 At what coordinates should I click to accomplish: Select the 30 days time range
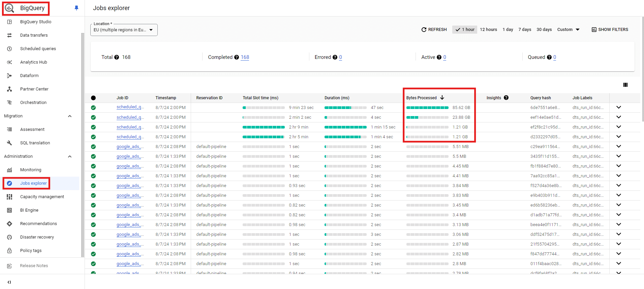pyautogui.click(x=544, y=30)
